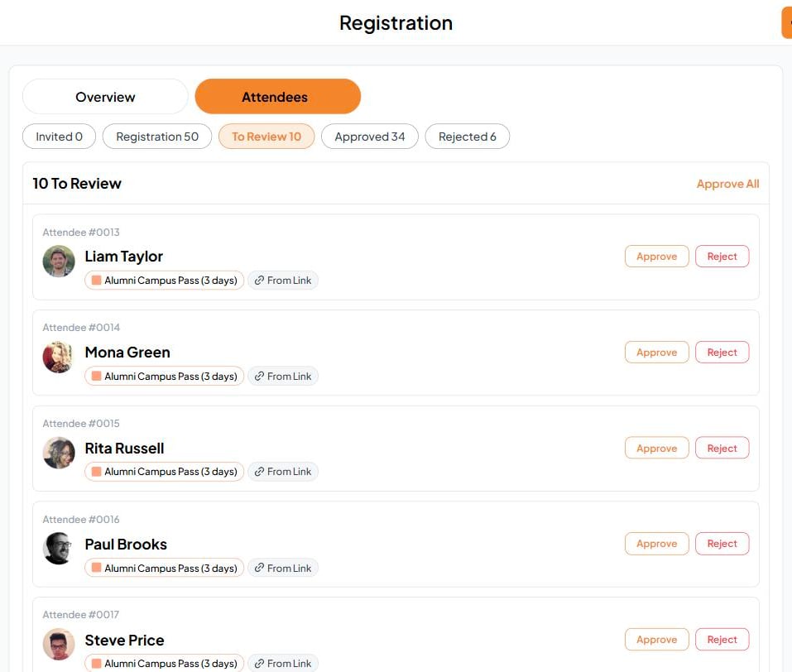Reject Mona Green's registration

pyautogui.click(x=722, y=353)
